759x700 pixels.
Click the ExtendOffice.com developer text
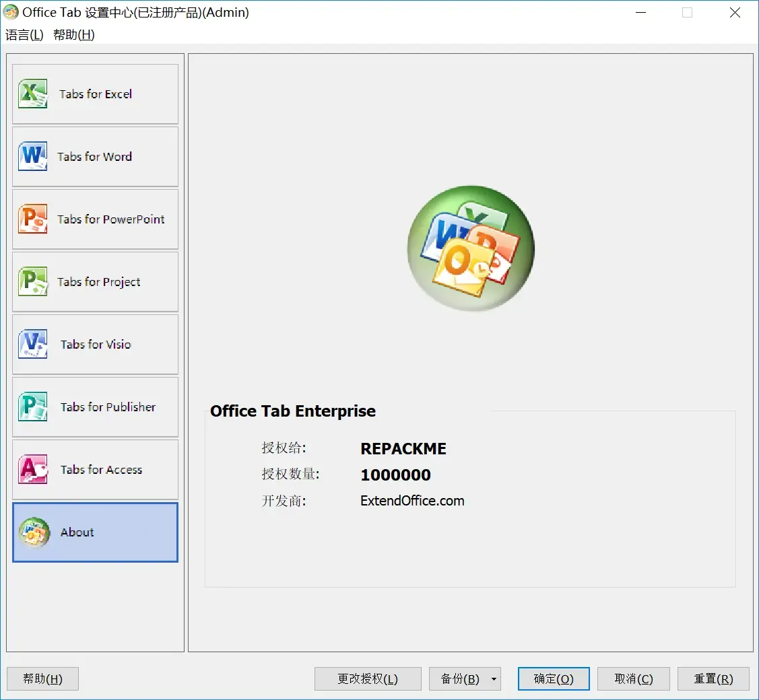point(412,501)
